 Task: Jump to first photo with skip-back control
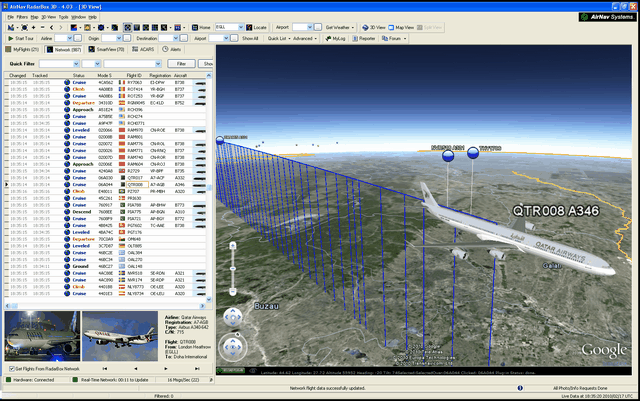click(105, 369)
